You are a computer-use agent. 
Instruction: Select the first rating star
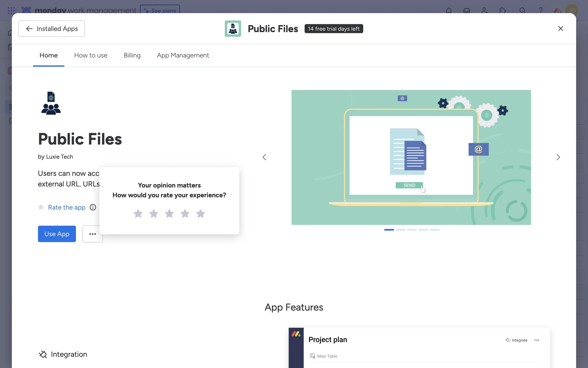[x=138, y=213]
